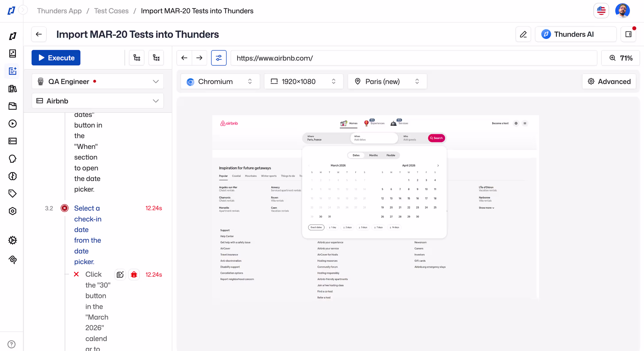
Task: Open the folder sidebar icon
Action: [x=12, y=106]
